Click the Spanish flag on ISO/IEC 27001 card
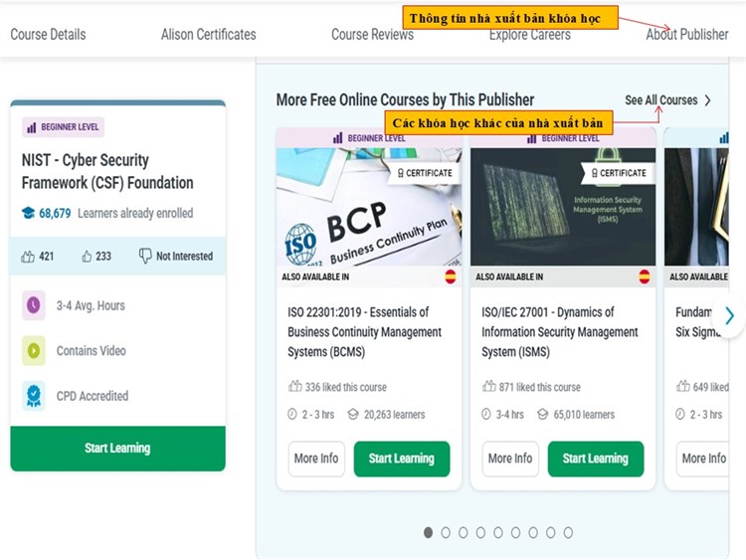 pyautogui.click(x=645, y=277)
